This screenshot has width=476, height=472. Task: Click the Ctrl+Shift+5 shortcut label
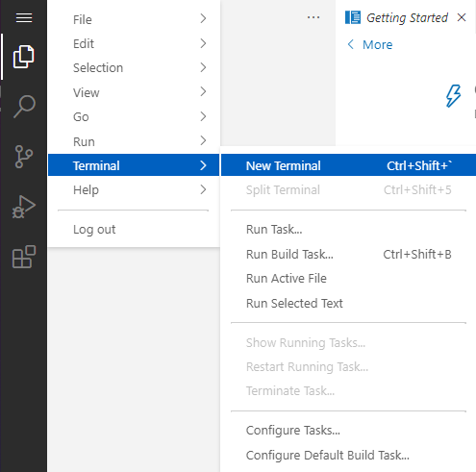coord(417,190)
